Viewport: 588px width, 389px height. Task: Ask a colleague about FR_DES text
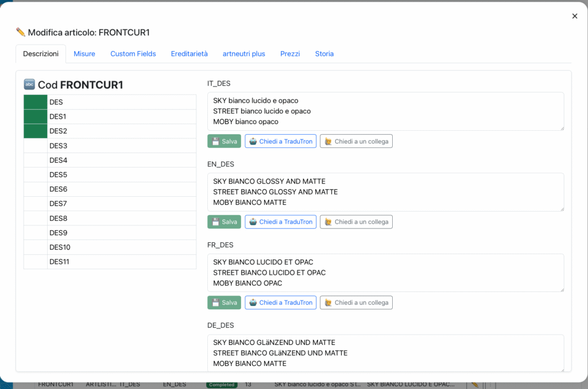pos(356,302)
